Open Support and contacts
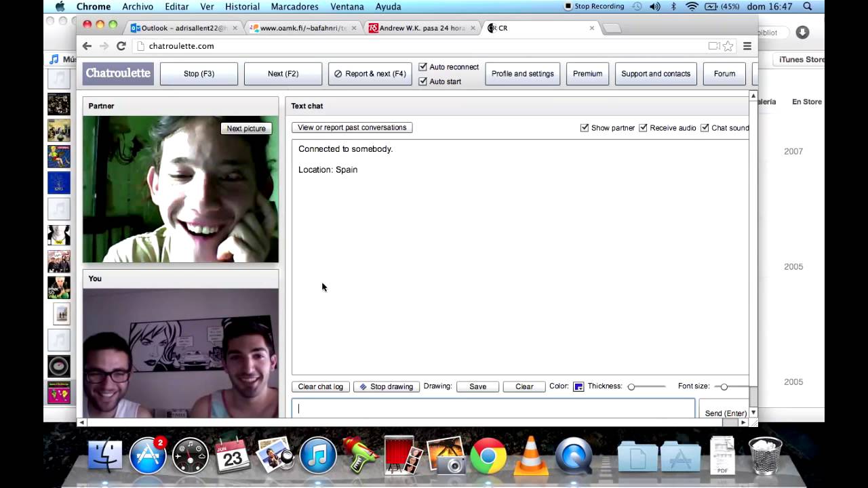 (x=656, y=74)
